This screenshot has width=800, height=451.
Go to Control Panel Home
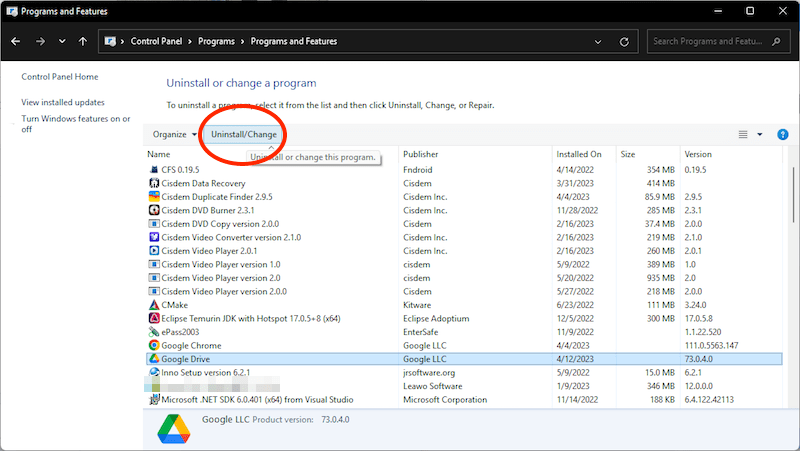60,77
